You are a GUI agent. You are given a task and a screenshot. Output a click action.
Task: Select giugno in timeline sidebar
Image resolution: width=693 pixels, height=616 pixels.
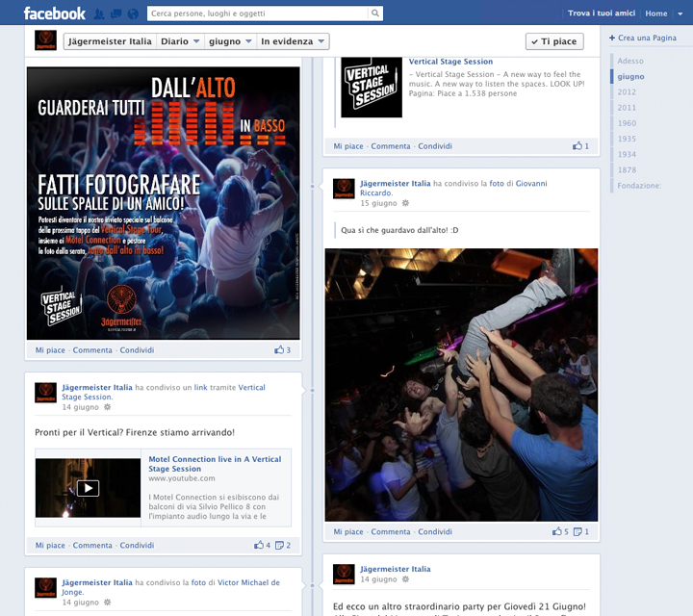[630, 76]
